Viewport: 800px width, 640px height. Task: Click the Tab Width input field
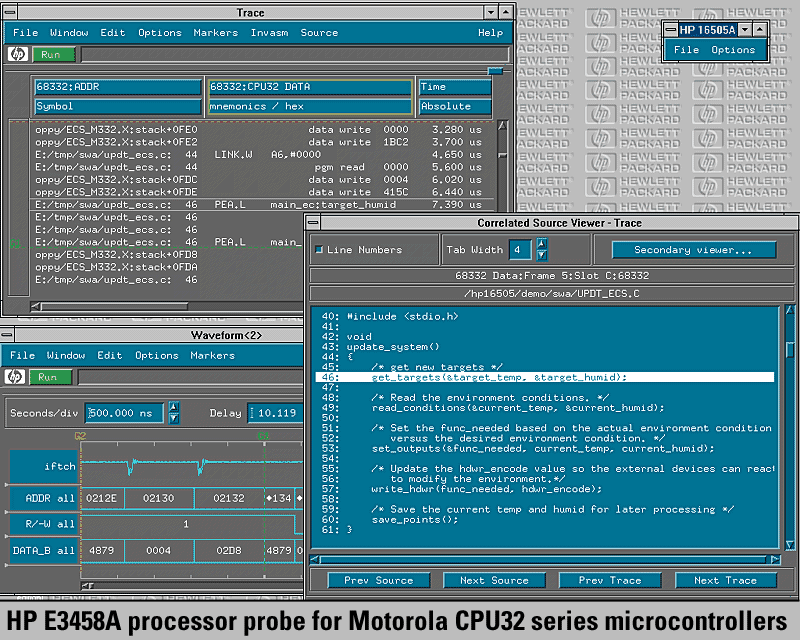click(x=520, y=250)
